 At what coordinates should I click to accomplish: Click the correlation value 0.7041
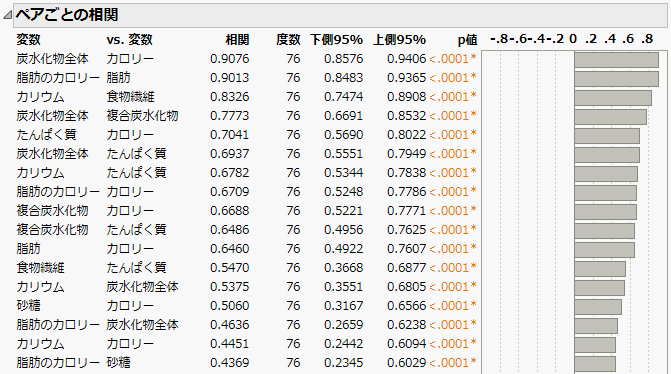229,134
